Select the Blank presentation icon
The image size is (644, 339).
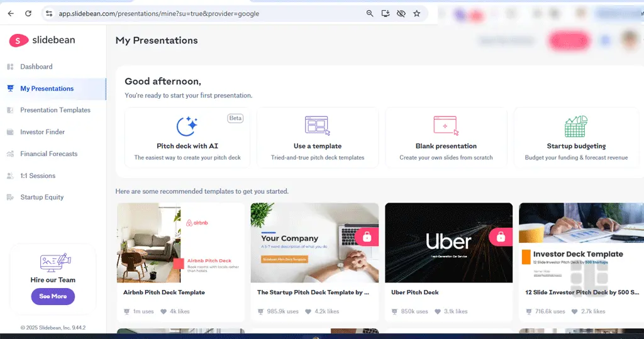click(x=445, y=125)
